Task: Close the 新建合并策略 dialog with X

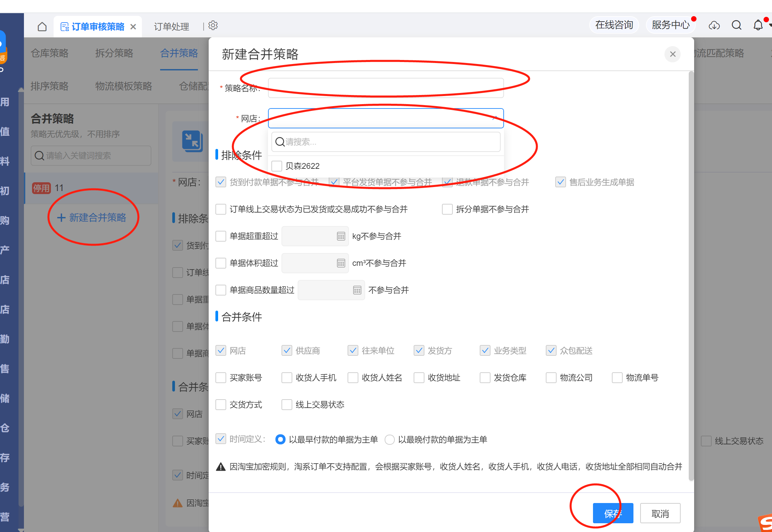Action: coord(673,54)
